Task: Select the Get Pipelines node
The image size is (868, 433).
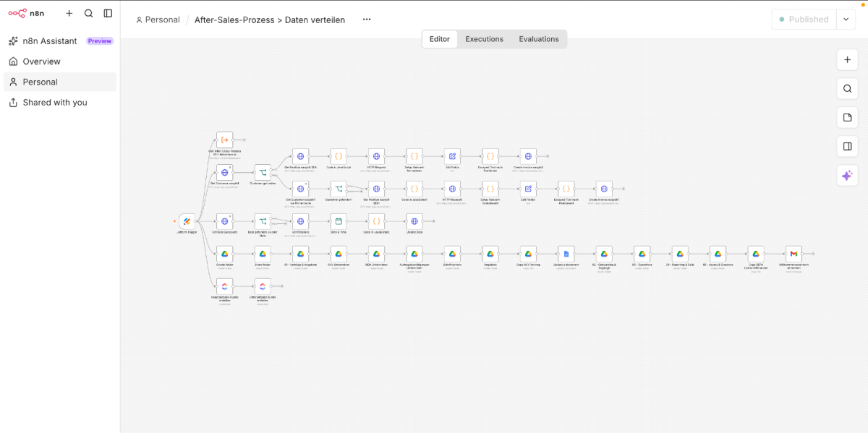Action: pos(301,221)
